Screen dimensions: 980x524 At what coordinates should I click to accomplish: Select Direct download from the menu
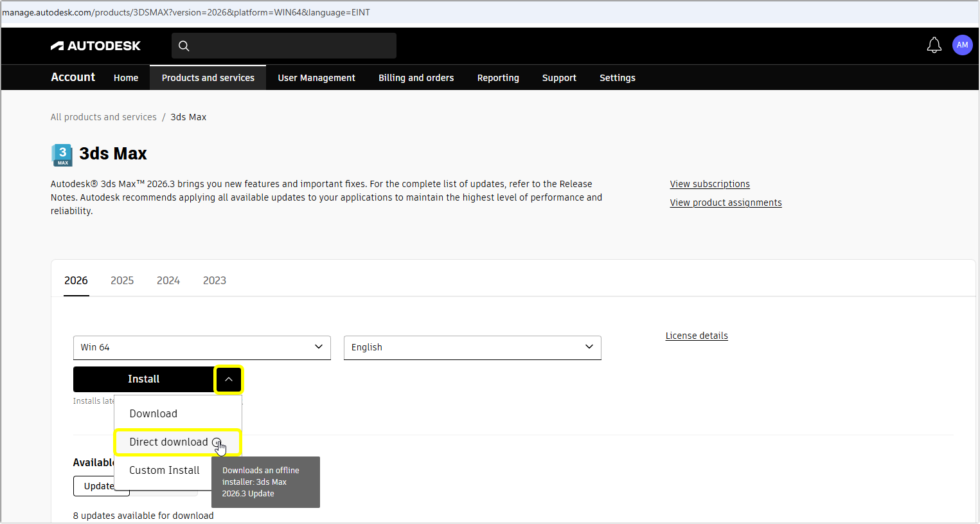click(168, 442)
